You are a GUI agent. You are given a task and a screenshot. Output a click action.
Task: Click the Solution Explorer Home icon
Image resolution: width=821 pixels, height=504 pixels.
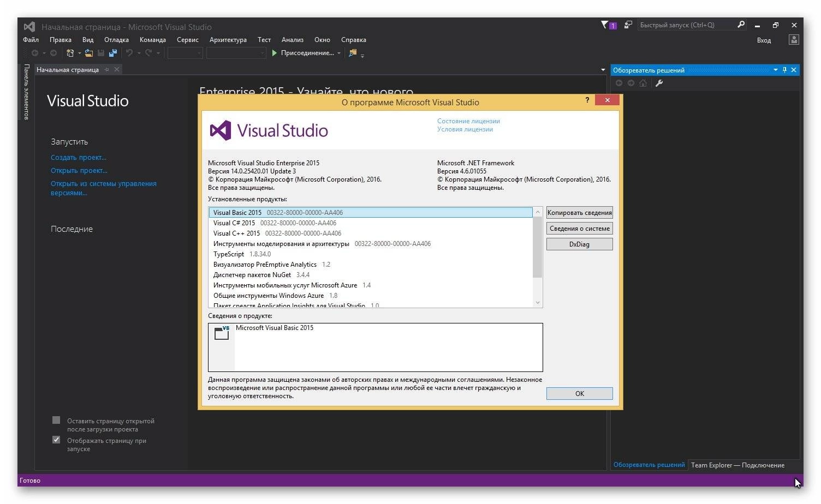(x=643, y=83)
